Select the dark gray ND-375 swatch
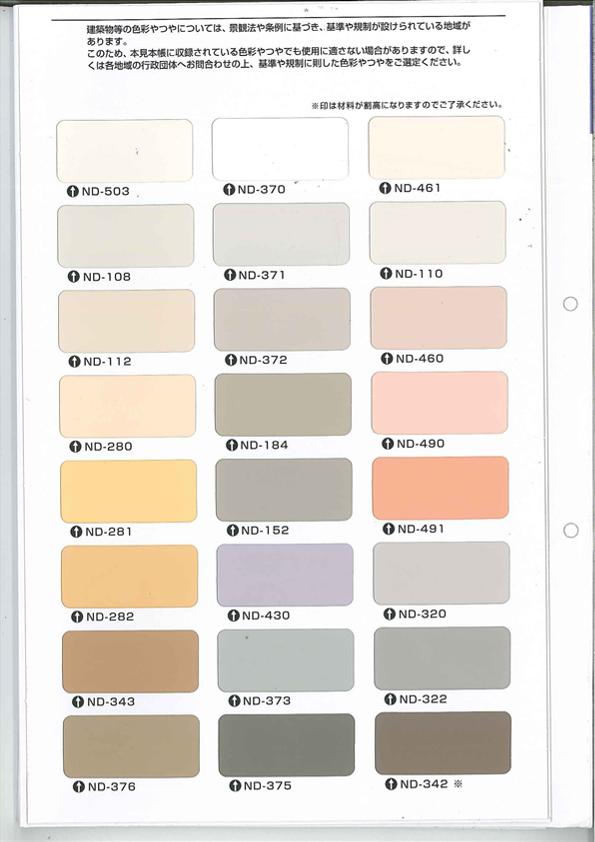This screenshot has width=595, height=842. tap(287, 745)
